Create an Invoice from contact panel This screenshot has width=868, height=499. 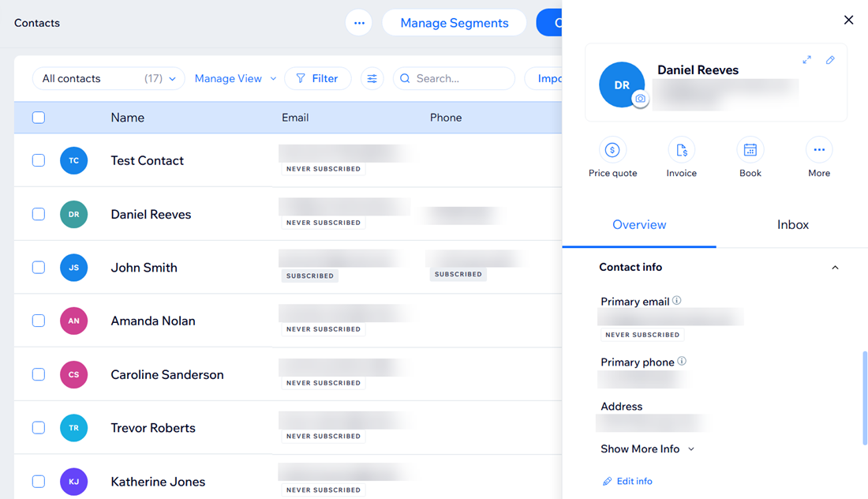(682, 150)
